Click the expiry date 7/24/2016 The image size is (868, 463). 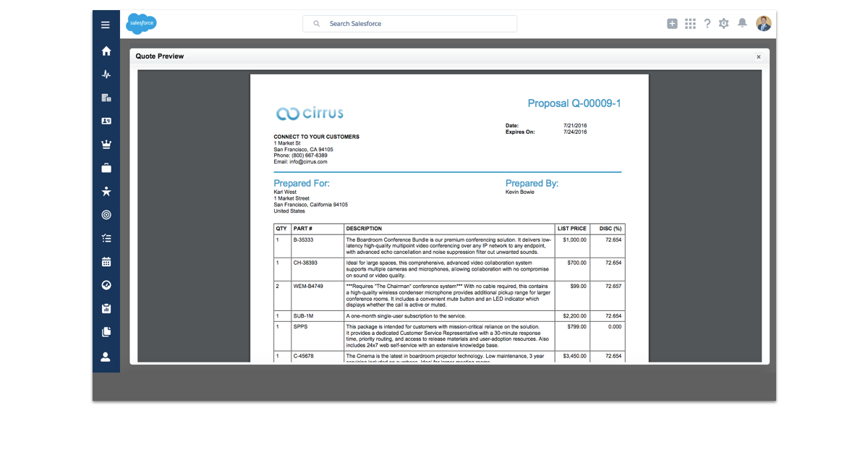575,132
